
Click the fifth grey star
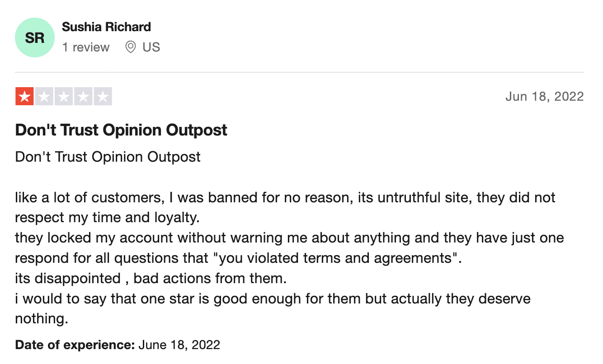click(x=103, y=96)
